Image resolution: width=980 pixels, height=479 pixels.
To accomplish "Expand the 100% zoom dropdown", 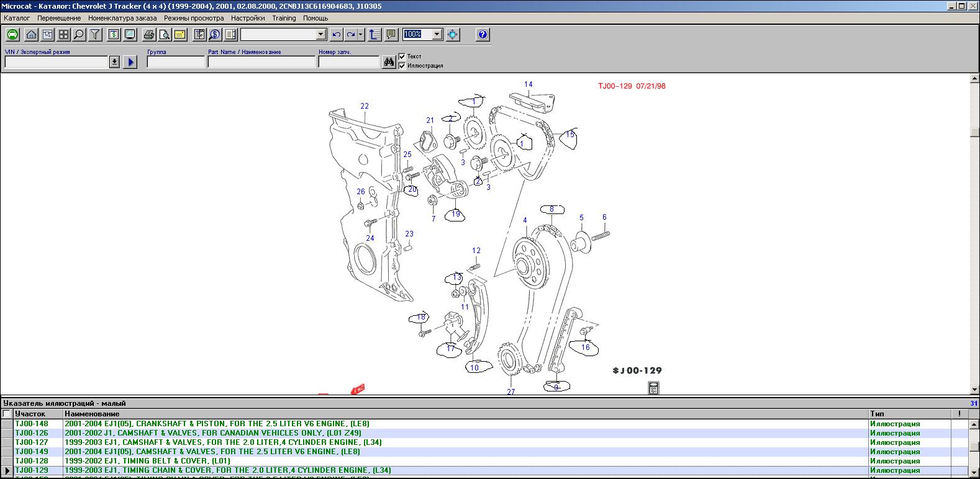I will (437, 35).
